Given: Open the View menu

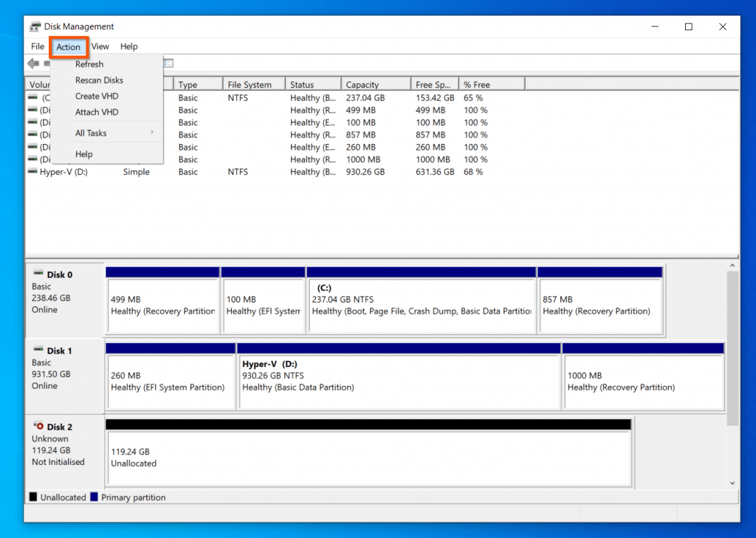Looking at the screenshot, I should point(100,46).
